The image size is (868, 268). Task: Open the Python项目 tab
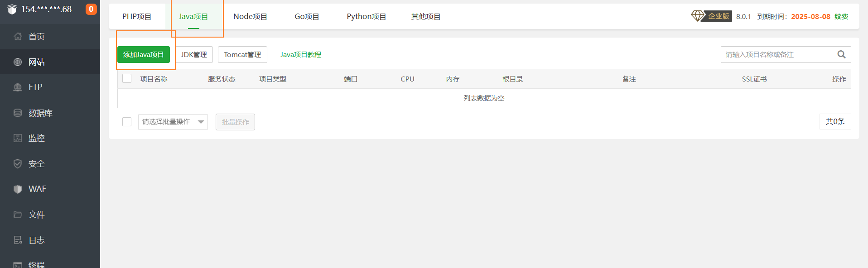366,17
